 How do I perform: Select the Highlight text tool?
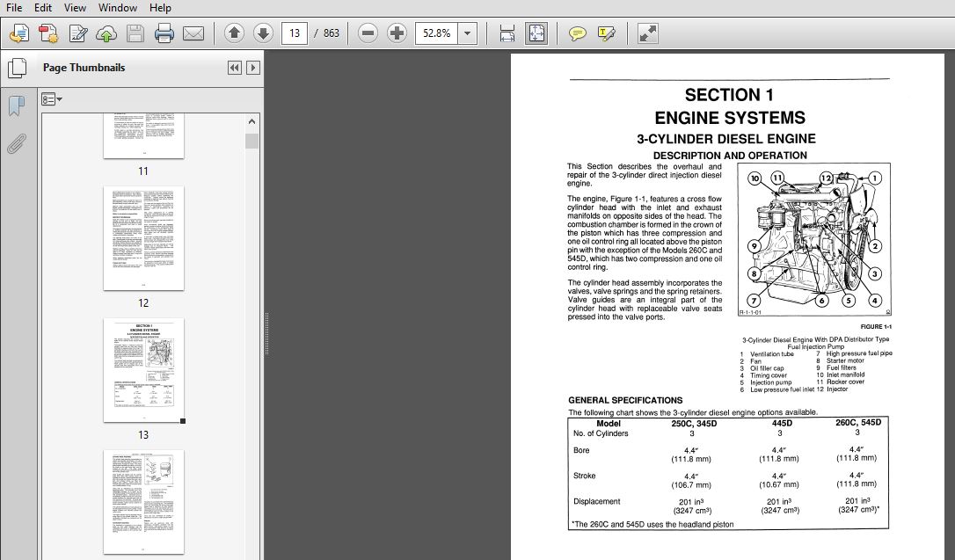click(x=607, y=33)
